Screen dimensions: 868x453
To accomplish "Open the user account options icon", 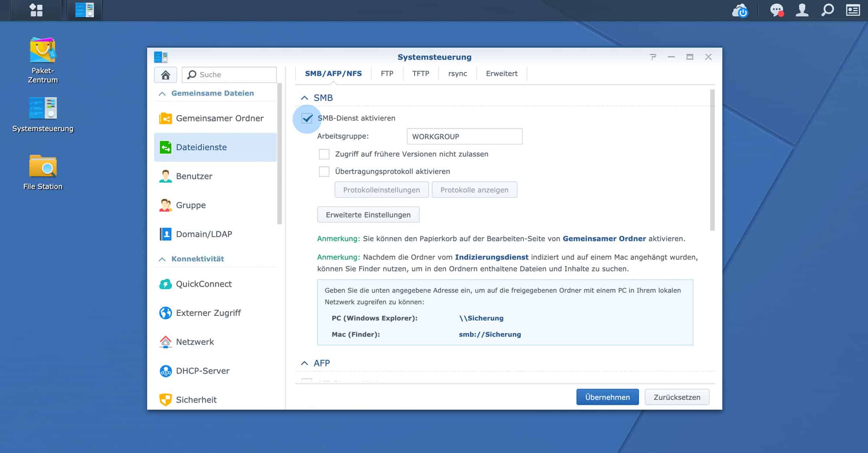I will 802,10.
